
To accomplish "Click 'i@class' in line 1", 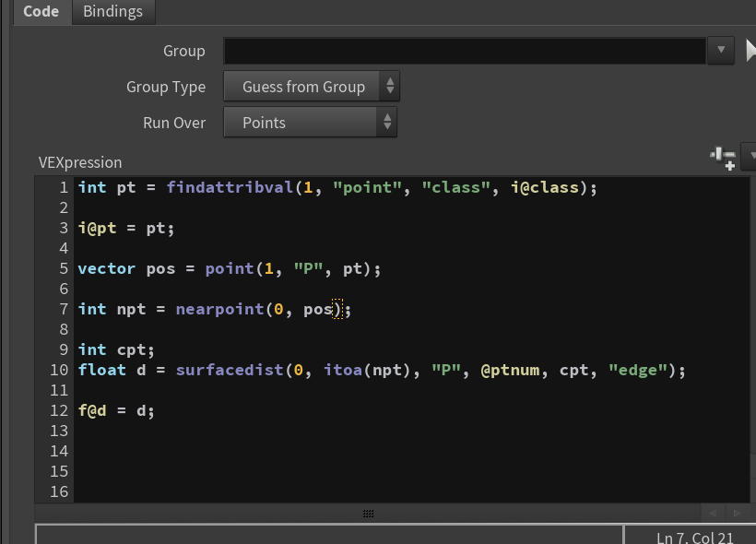I will pyautogui.click(x=545, y=187).
